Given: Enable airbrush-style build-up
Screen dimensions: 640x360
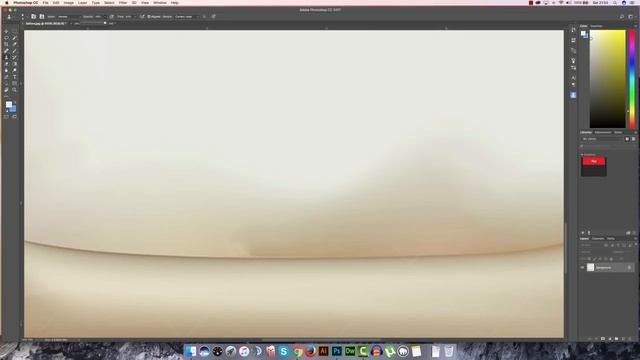Looking at the screenshot, I should (x=142, y=17).
